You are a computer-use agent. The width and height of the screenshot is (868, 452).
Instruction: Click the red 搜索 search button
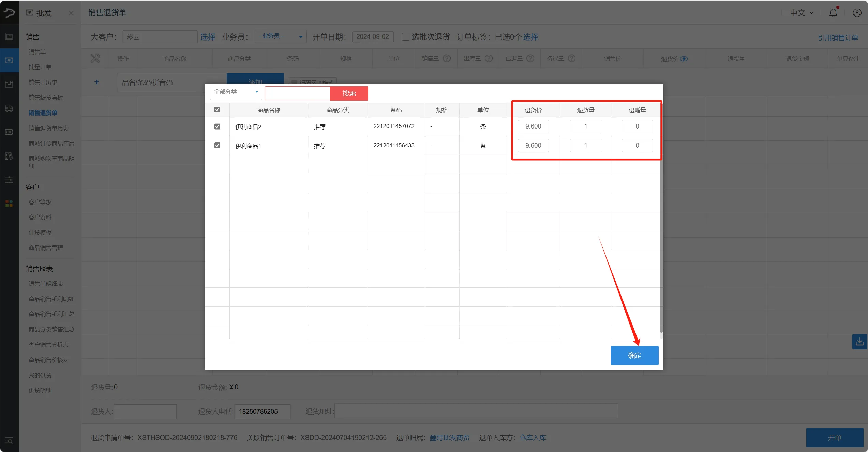(x=349, y=93)
